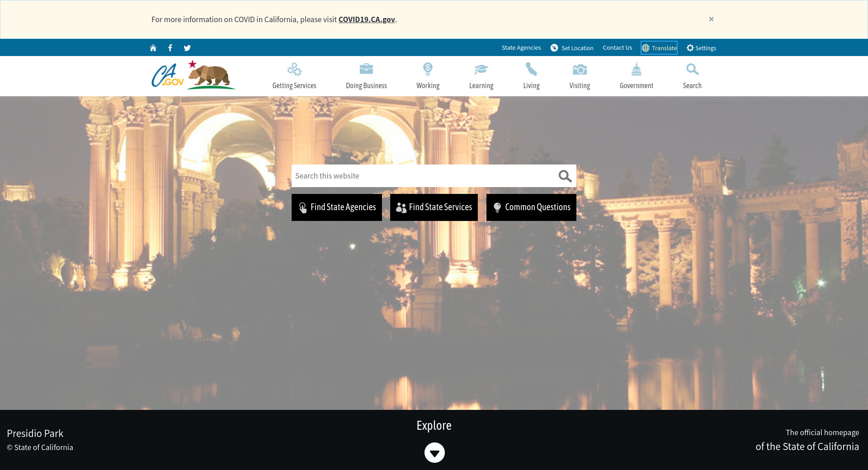Expand the Settings panel
The width and height of the screenshot is (868, 470).
pyautogui.click(x=701, y=48)
